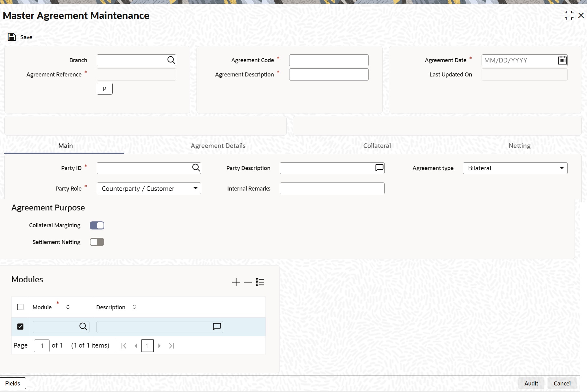This screenshot has width=587, height=392.
Task: Click the "Agreement Purpose" section heading
Action: click(x=48, y=208)
